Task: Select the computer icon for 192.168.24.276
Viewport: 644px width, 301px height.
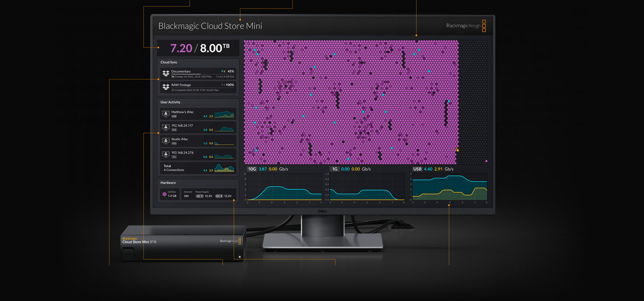Action: pos(166,154)
